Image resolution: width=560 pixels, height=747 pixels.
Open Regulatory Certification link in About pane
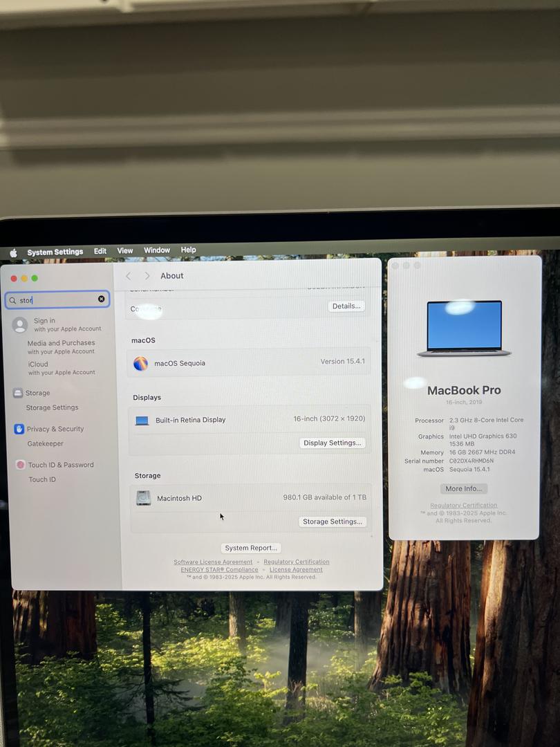[296, 562]
